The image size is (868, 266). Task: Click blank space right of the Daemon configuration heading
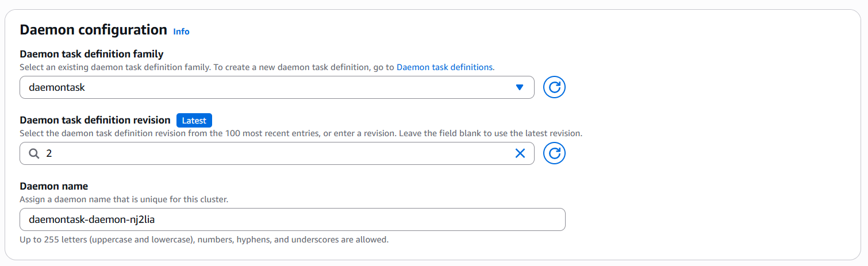tap(460, 30)
